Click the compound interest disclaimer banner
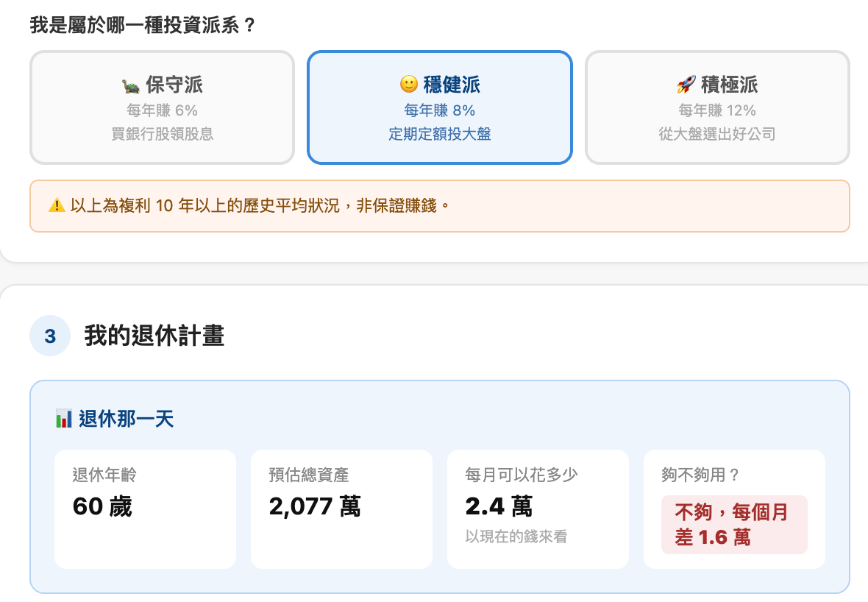Image resolution: width=868 pixels, height=602 pixels. pyautogui.click(x=440, y=206)
